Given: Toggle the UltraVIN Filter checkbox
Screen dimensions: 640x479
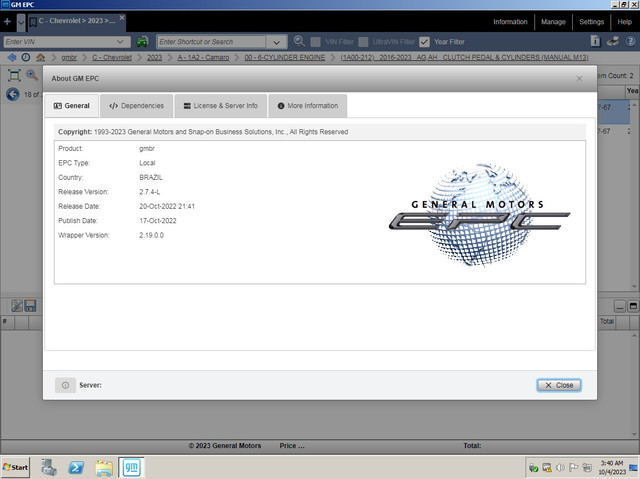Looking at the screenshot, I should coord(363,42).
